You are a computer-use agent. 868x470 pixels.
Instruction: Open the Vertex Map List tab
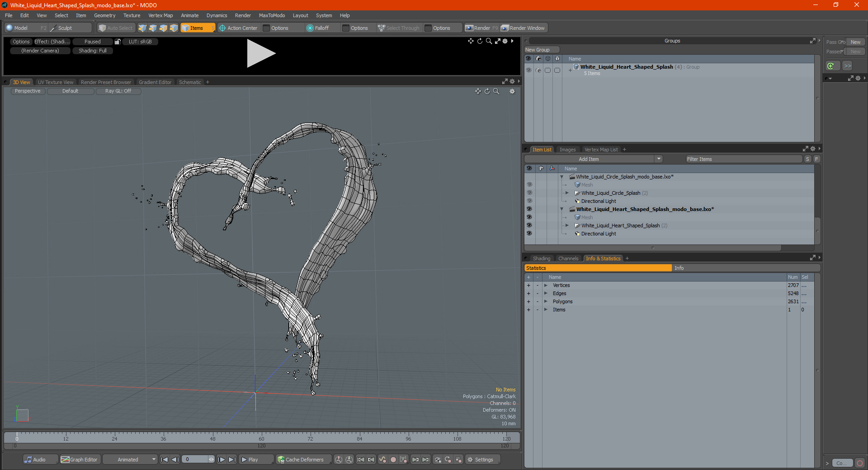click(x=601, y=150)
